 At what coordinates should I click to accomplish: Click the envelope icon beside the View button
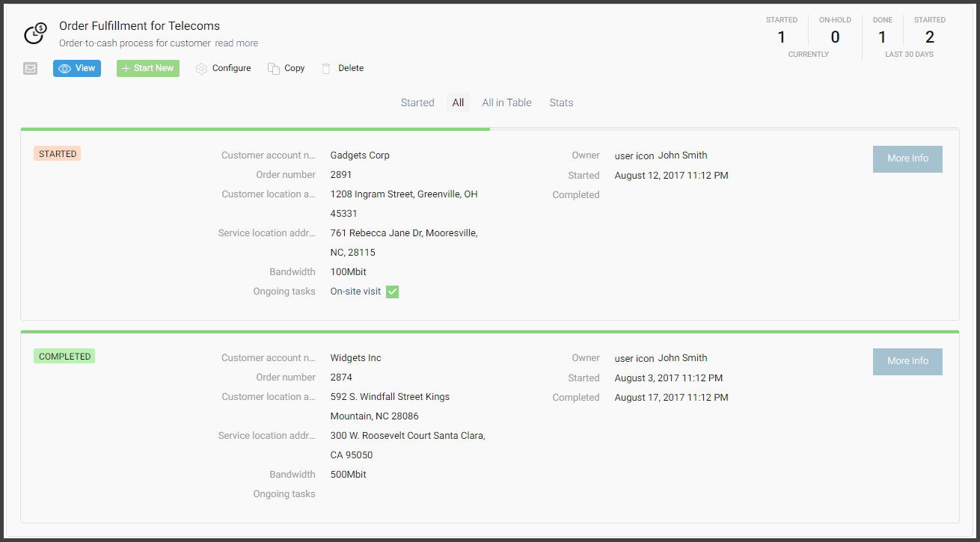(x=30, y=68)
